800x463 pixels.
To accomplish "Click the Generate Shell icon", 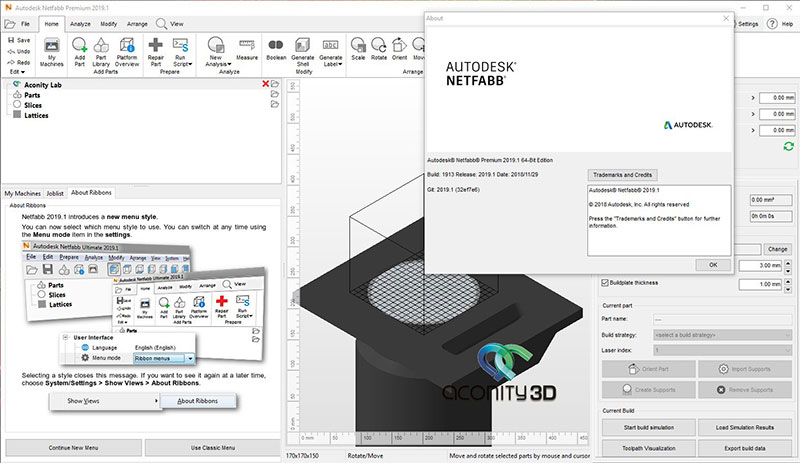I will (303, 45).
